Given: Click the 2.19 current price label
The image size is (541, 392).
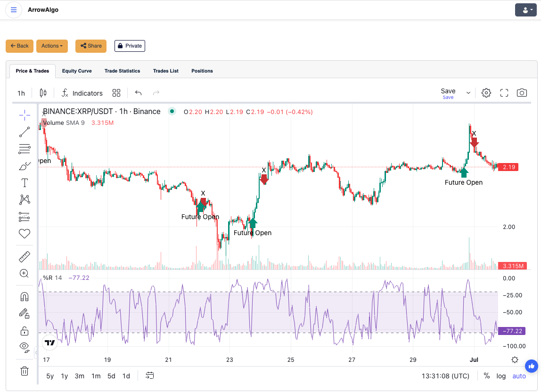Looking at the screenshot, I should pyautogui.click(x=508, y=167).
